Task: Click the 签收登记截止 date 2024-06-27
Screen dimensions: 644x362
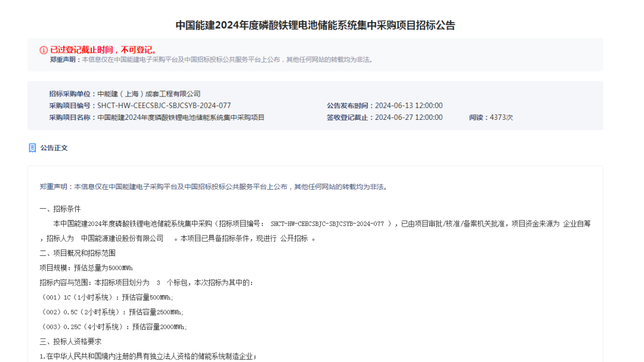Action: (x=408, y=117)
